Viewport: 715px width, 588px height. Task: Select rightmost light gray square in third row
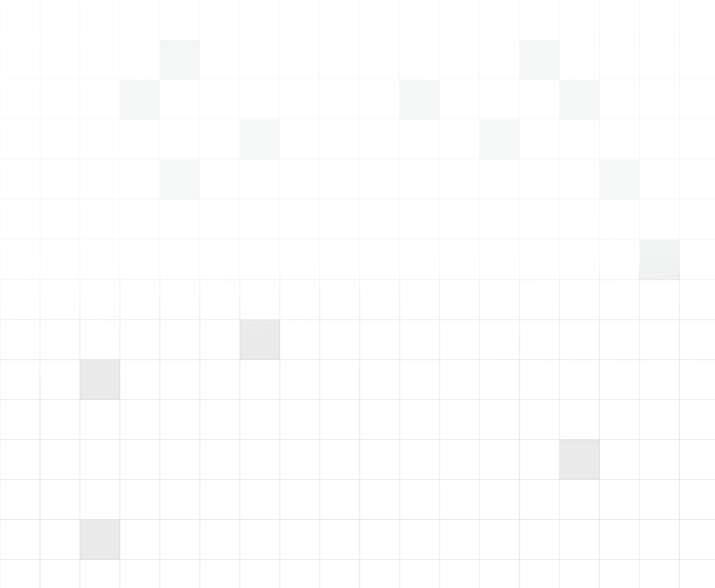click(580, 100)
